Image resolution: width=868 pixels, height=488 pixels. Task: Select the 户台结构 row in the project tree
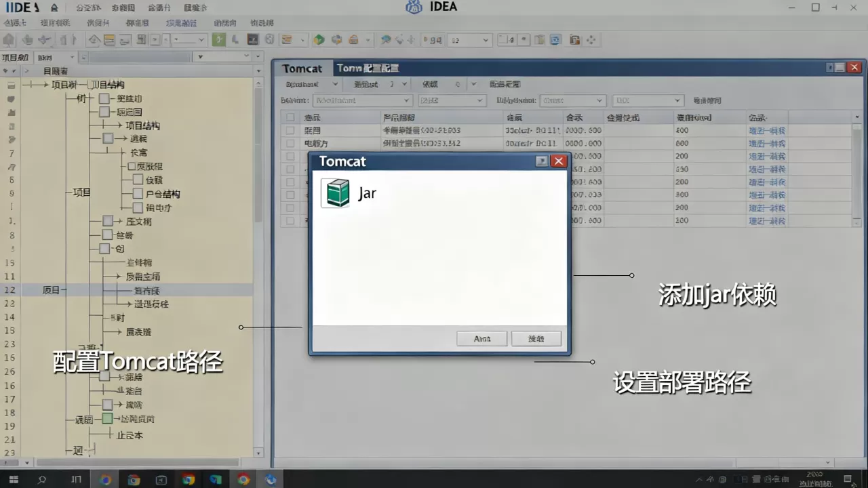[x=163, y=194]
